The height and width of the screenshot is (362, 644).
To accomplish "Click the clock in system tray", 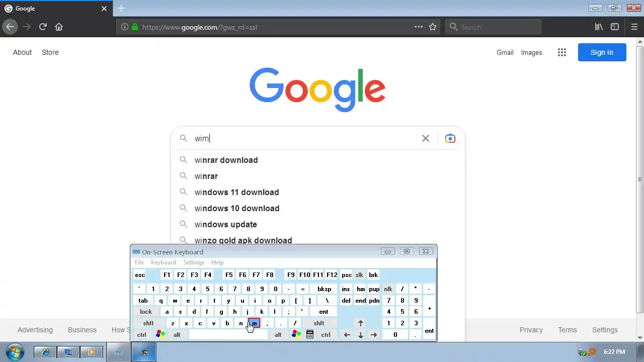I will pos(614,352).
